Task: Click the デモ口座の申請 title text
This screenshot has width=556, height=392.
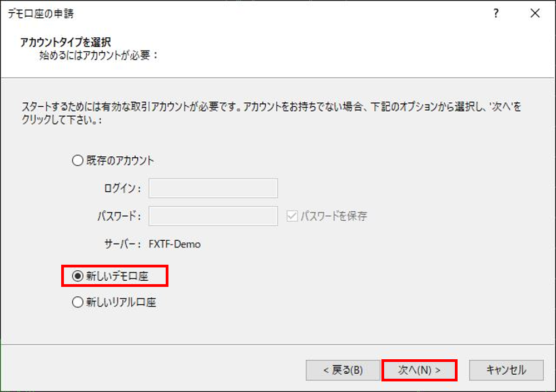Action: coord(41,13)
